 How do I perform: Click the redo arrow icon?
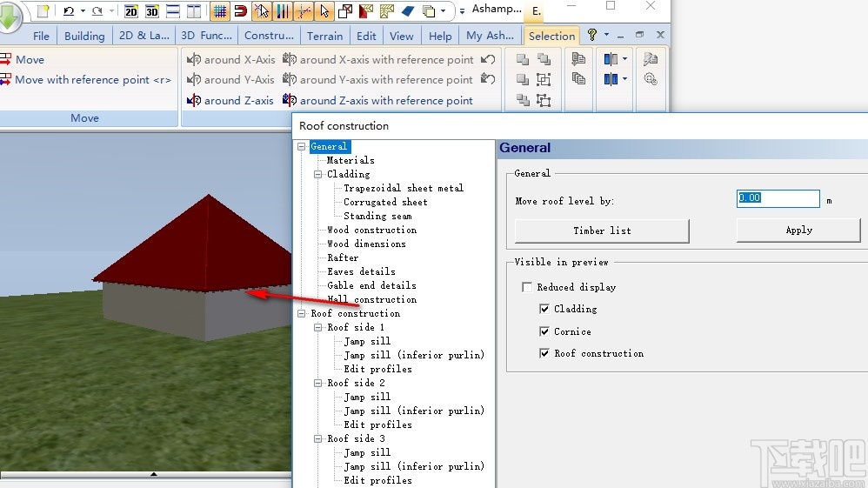tap(97, 10)
